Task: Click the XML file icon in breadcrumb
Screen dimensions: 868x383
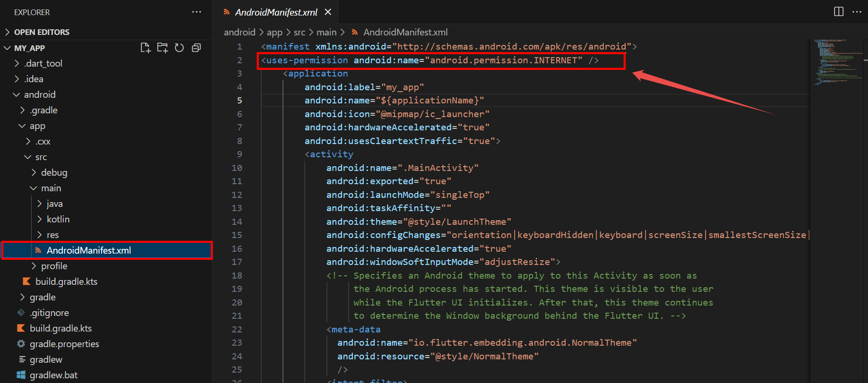Action: coord(355,32)
